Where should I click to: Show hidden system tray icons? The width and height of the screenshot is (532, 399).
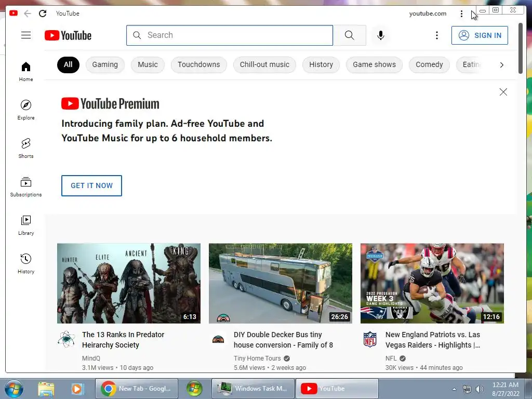(x=454, y=389)
